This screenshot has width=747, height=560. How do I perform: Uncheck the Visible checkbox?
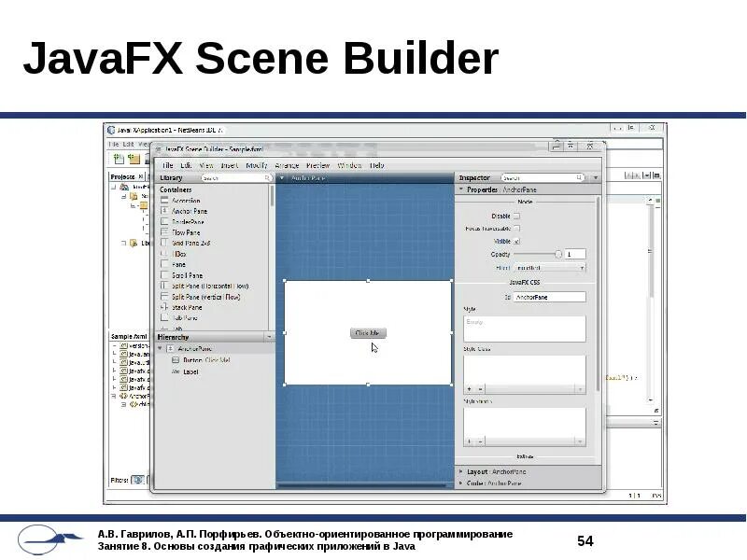point(516,242)
